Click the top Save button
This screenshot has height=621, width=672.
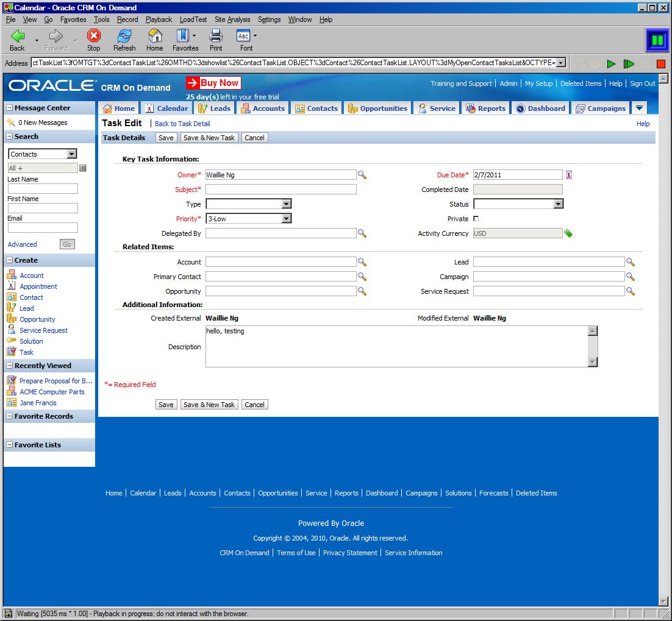[166, 138]
